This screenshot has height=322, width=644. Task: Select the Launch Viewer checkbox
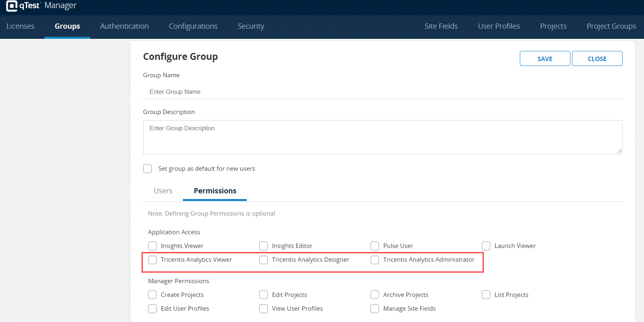486,246
